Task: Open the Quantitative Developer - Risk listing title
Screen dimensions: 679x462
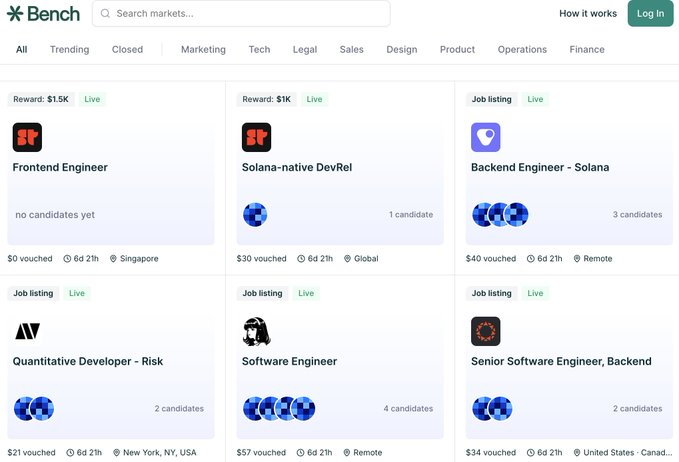Action: pos(88,361)
